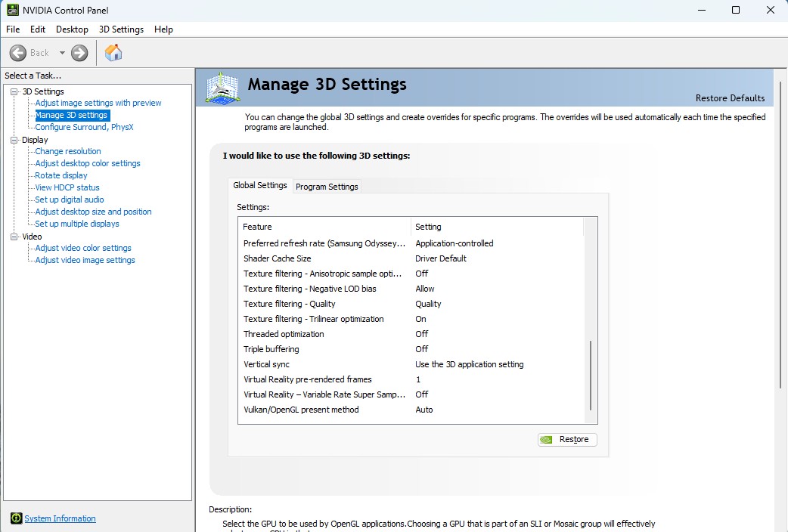Open the File menu
Screen dimensions: 788x532
click(13, 29)
